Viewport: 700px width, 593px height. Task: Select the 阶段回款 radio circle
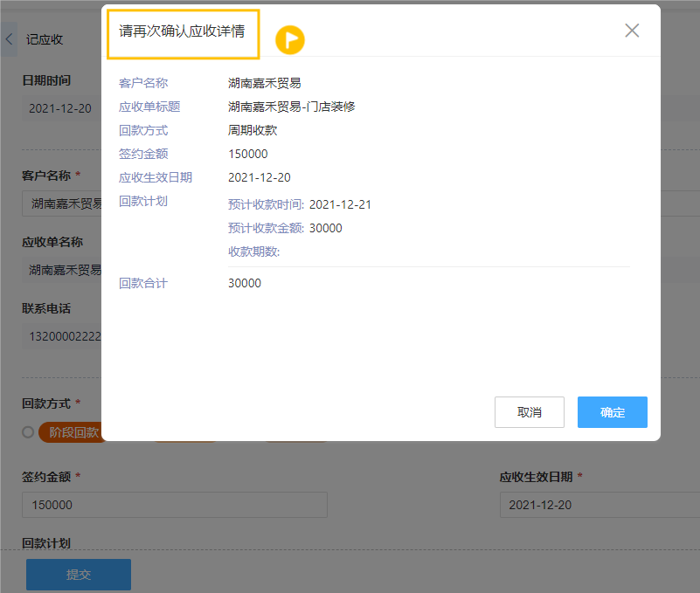click(28, 432)
